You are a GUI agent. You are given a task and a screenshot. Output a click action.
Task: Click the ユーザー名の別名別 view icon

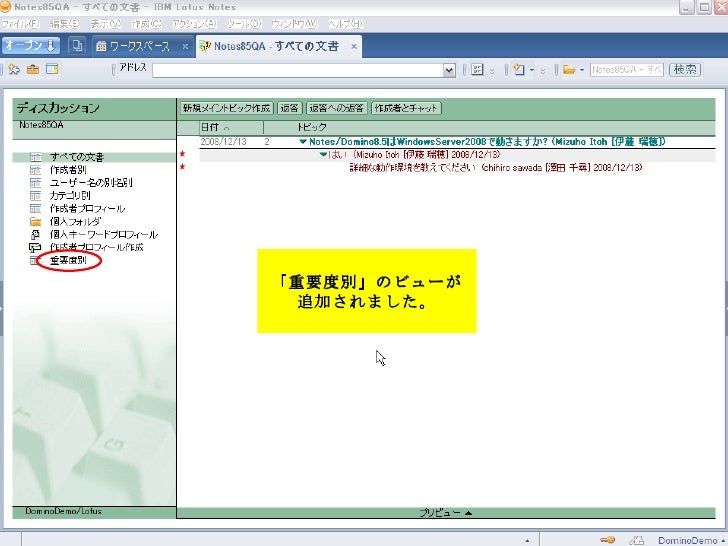(36, 183)
